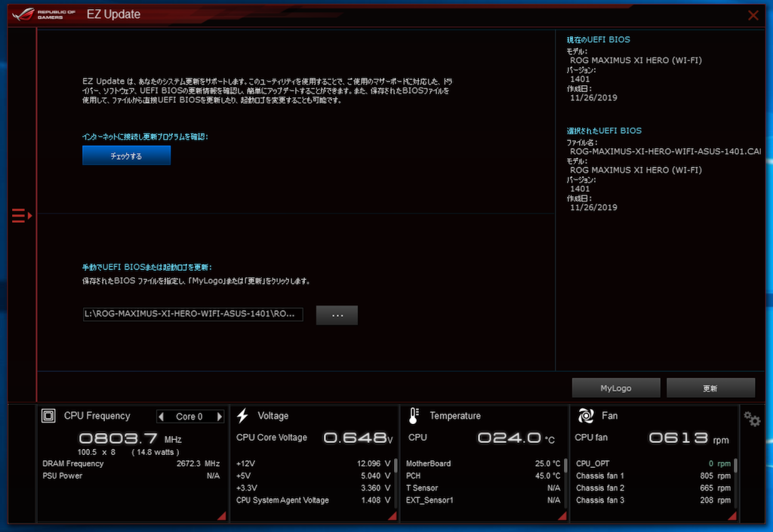
Task: Expand Fan panel red corner triangle
Action: (732, 515)
